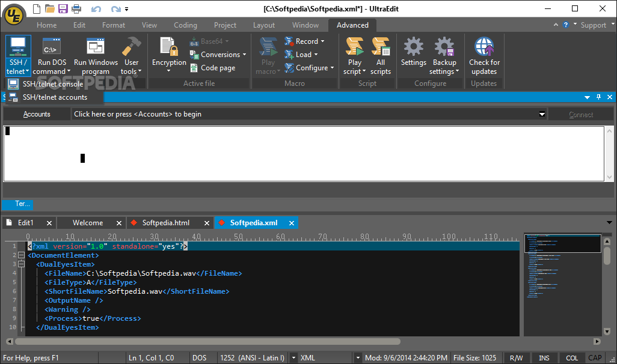Open Settings gear icon
The width and height of the screenshot is (617, 364).
(x=414, y=46)
